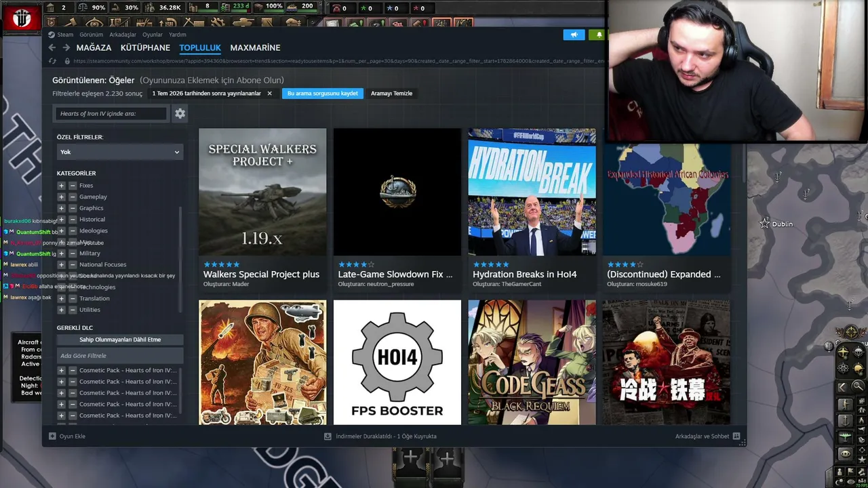Open 'İndirmeler Duraklatıldı' downloads status text
The width and height of the screenshot is (868, 488).
[x=386, y=436]
